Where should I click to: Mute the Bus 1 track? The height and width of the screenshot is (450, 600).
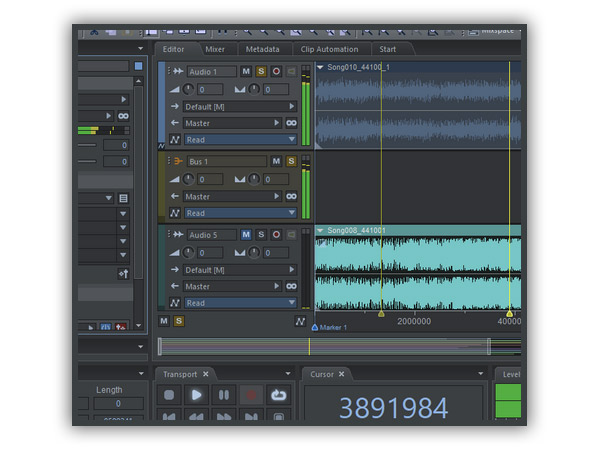tap(276, 161)
